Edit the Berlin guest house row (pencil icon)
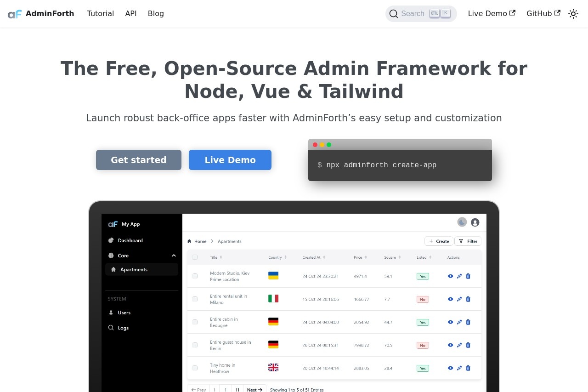The height and width of the screenshot is (392, 588). tap(459, 345)
